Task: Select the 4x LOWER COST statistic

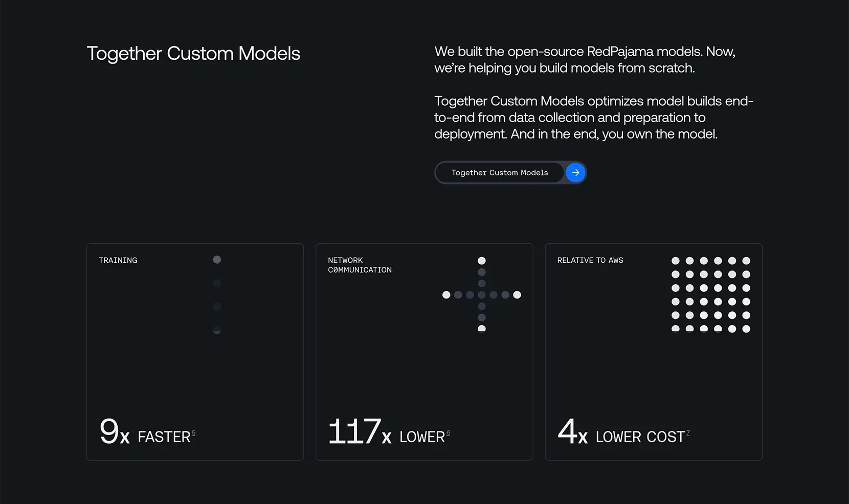Action: pos(623,432)
